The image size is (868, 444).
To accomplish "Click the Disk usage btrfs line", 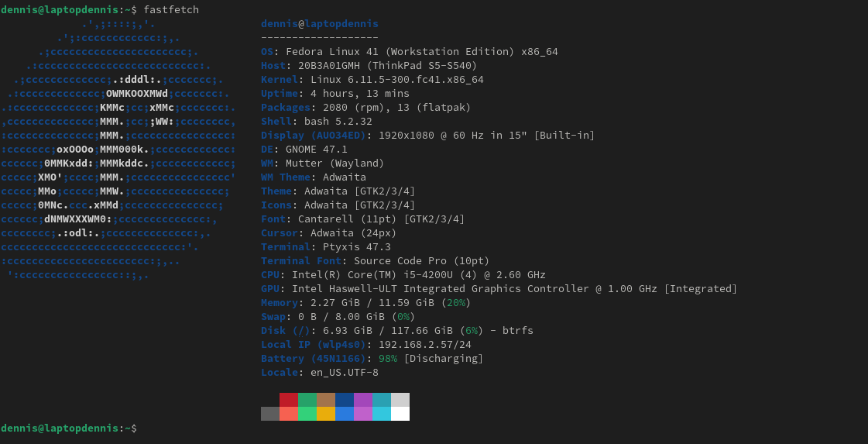I will coord(396,331).
